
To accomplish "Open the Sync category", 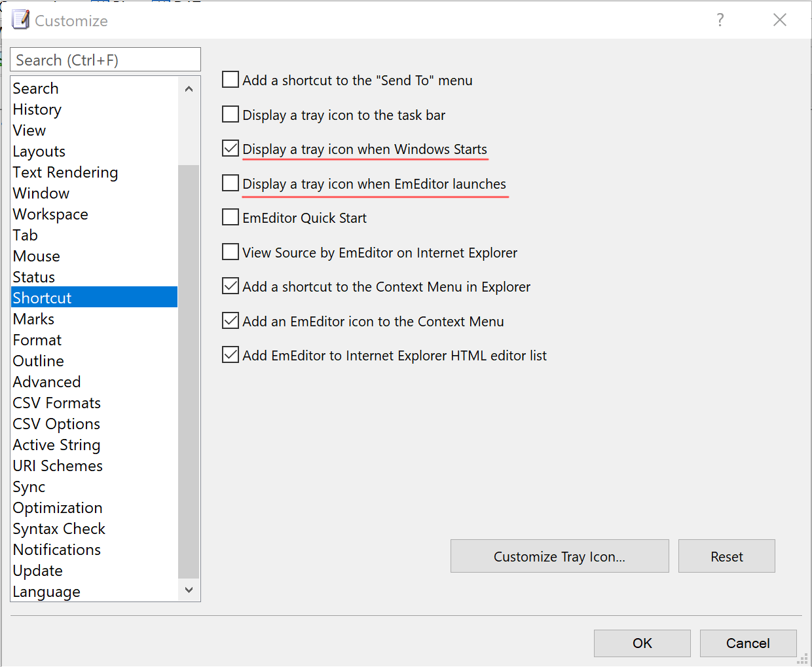I will [94, 487].
